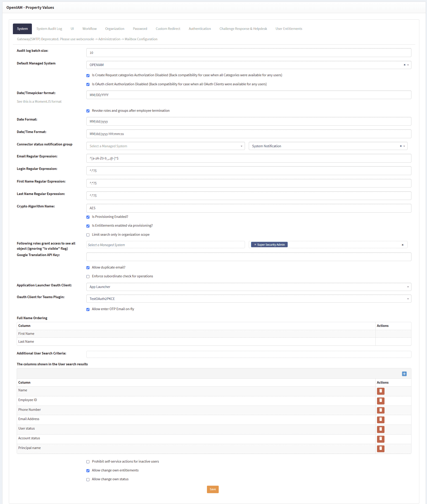Viewport: 427px width, 504px height.
Task: Open Connector status Select a Managed System dropdown
Action: [x=166, y=146]
